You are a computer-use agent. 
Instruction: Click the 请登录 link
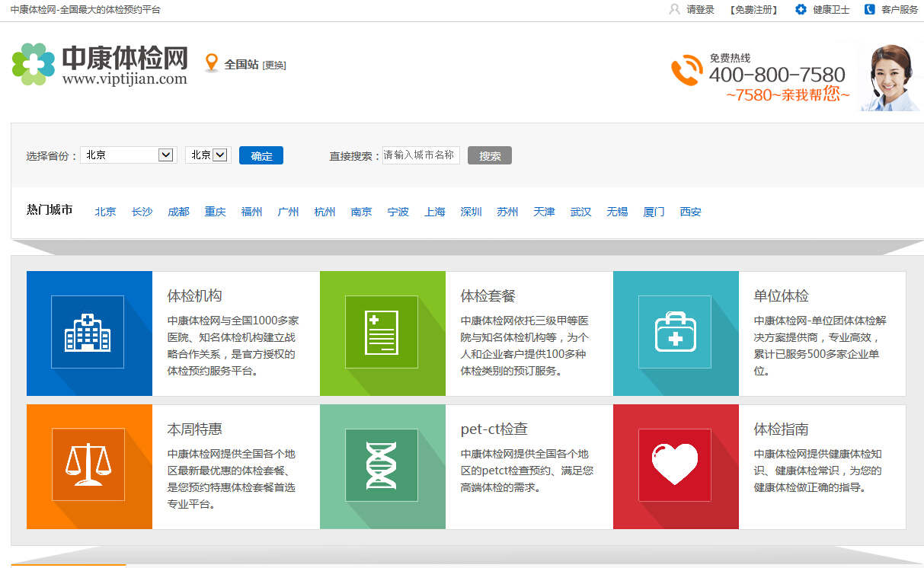pos(700,10)
